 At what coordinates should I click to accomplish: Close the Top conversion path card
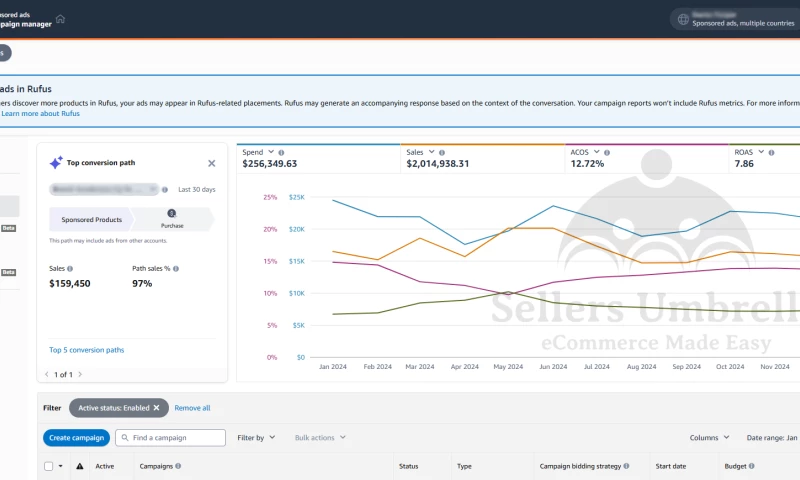[211, 163]
